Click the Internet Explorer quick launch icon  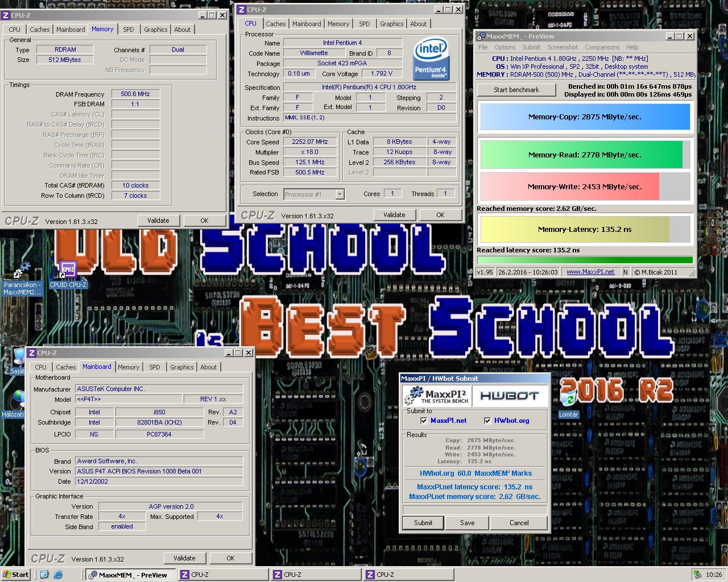[x=58, y=575]
